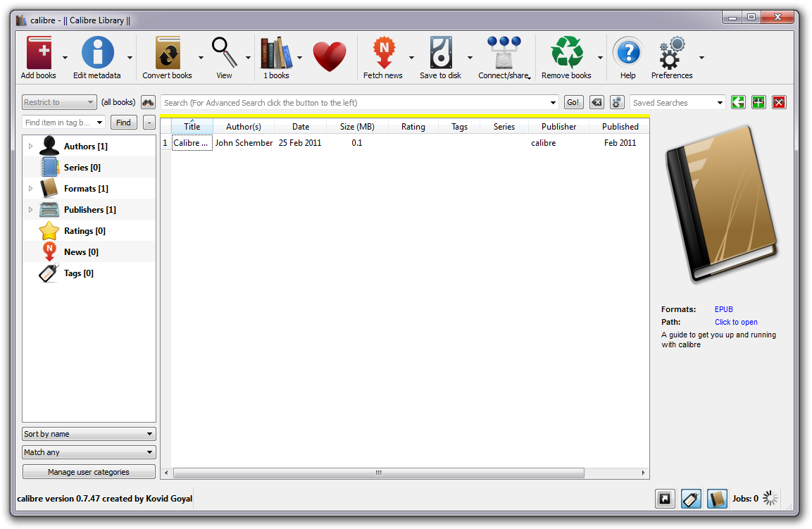Screen dimensions: 812x529
Task: Sort by Size (MB) column header
Action: click(357, 126)
